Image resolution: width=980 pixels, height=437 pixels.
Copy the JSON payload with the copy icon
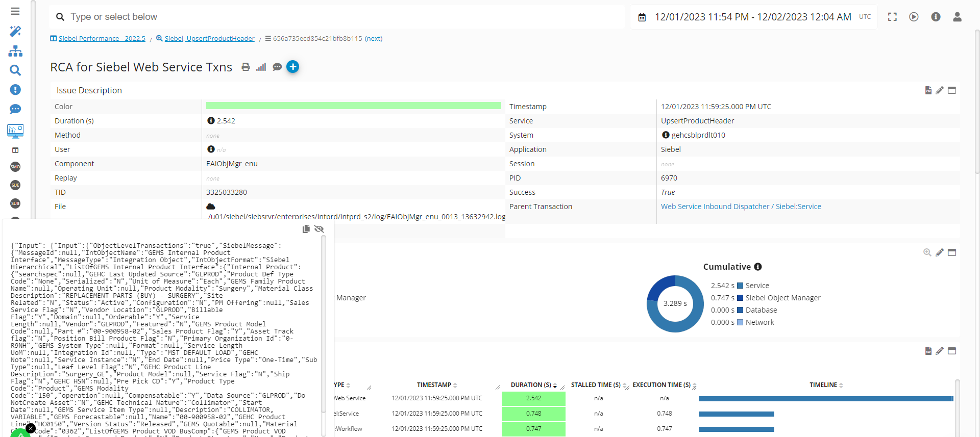(x=306, y=229)
